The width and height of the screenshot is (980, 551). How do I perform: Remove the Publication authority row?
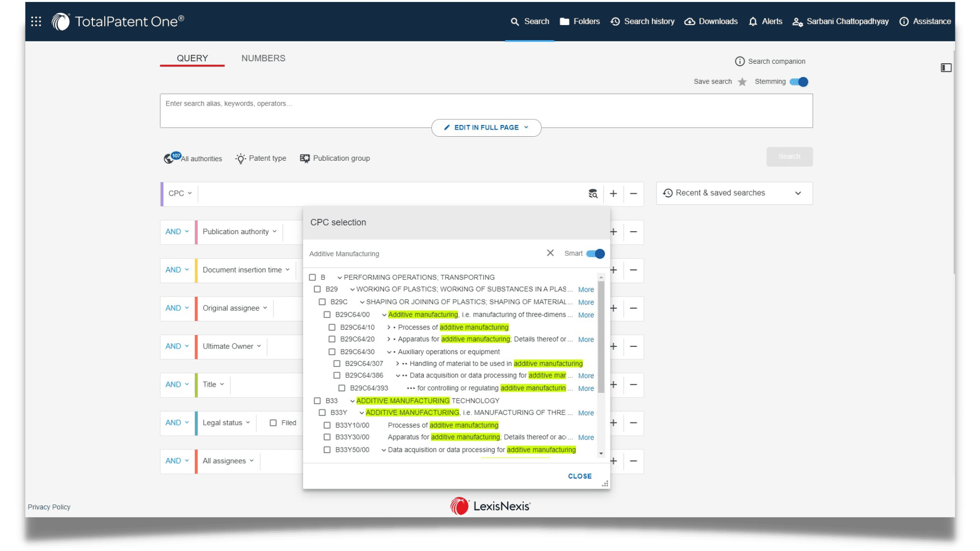pyautogui.click(x=633, y=232)
